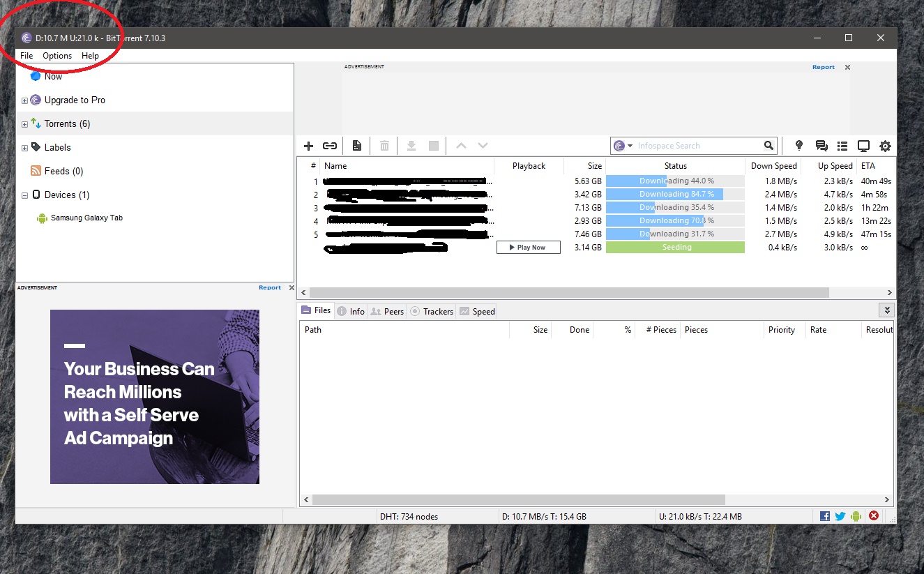Click the Create New Torrent file icon
The image size is (924, 574).
pyautogui.click(x=356, y=146)
